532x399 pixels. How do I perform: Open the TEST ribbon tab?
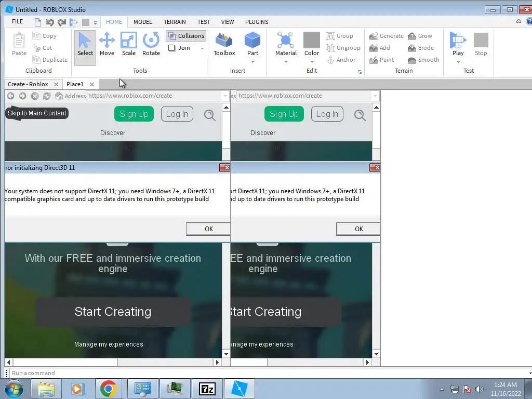click(204, 22)
